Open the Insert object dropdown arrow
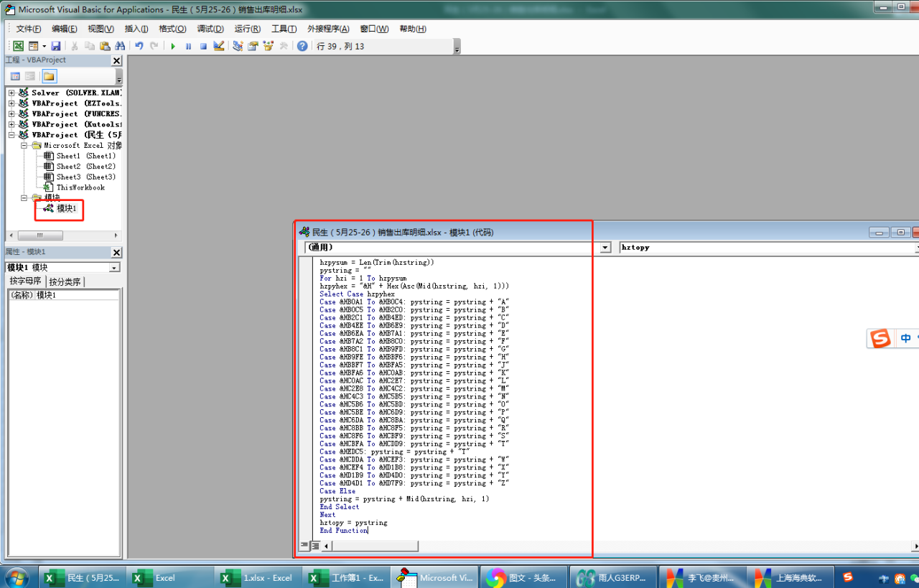Screen dimensions: 919x588 coord(44,46)
